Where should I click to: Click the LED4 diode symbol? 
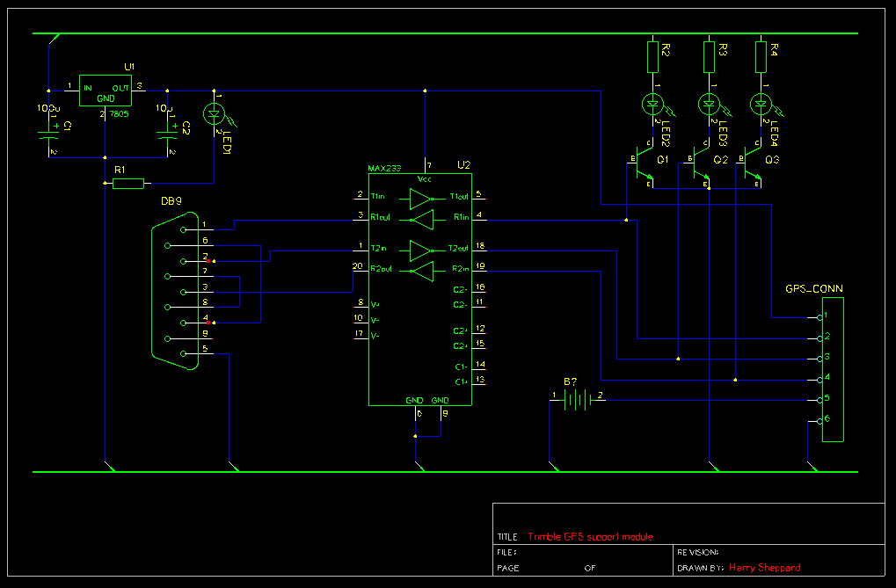point(761,105)
